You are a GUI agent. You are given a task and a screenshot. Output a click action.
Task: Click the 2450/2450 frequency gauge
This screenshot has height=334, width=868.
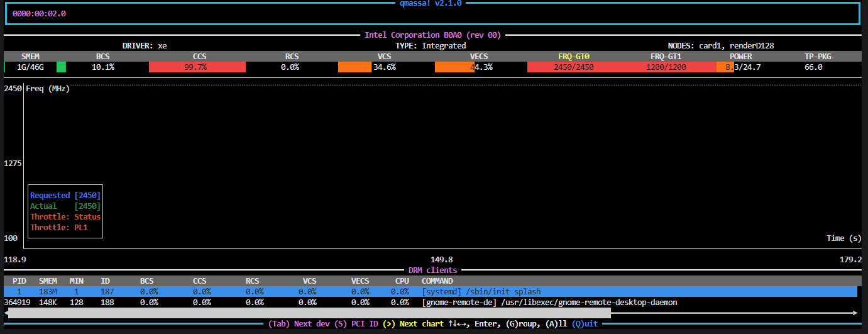click(x=574, y=67)
